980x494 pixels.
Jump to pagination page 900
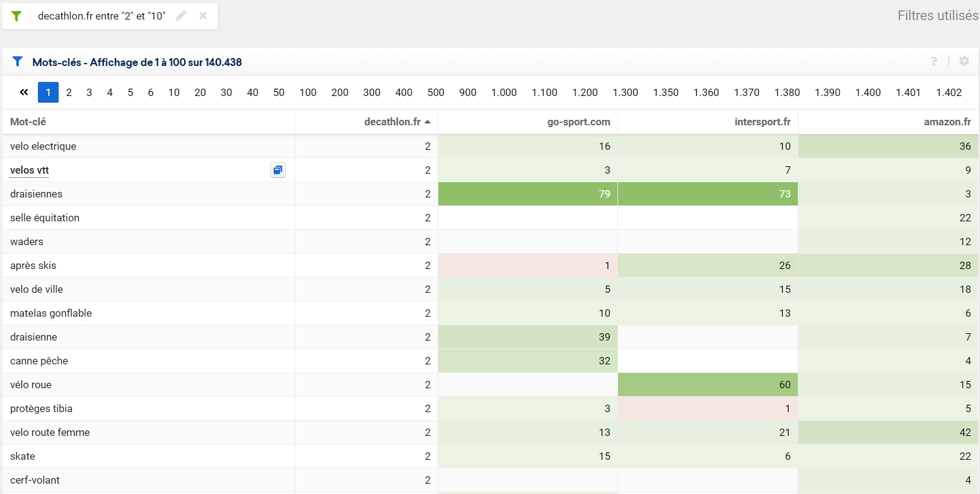coord(468,92)
